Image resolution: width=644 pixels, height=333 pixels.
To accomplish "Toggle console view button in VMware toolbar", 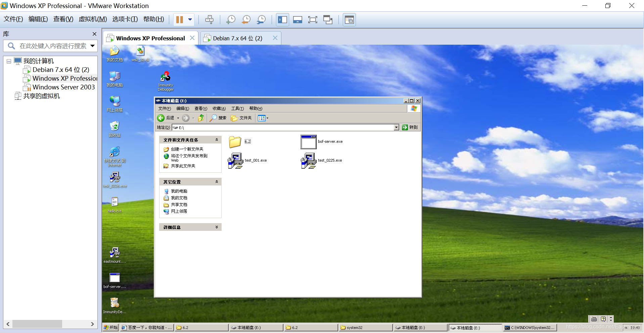I will [349, 19].
